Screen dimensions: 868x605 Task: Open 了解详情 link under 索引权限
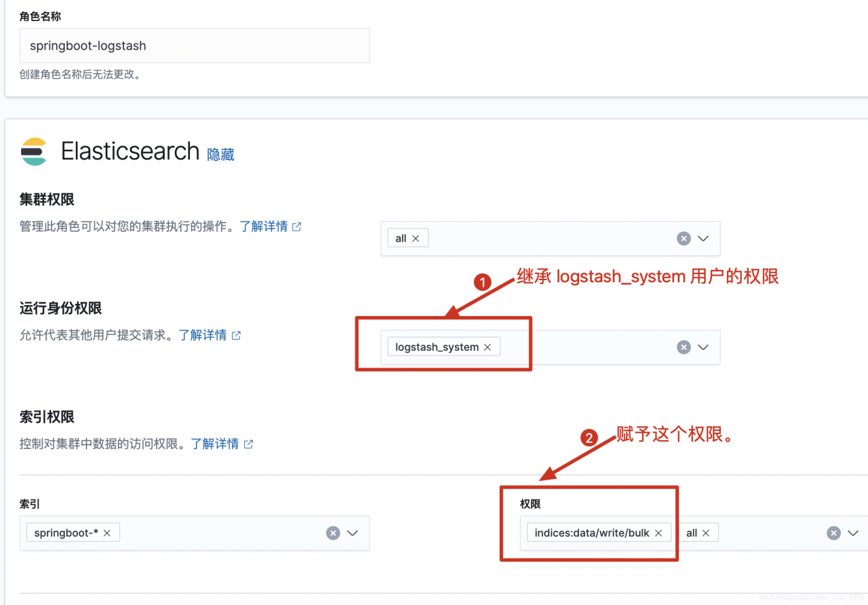click(x=214, y=444)
